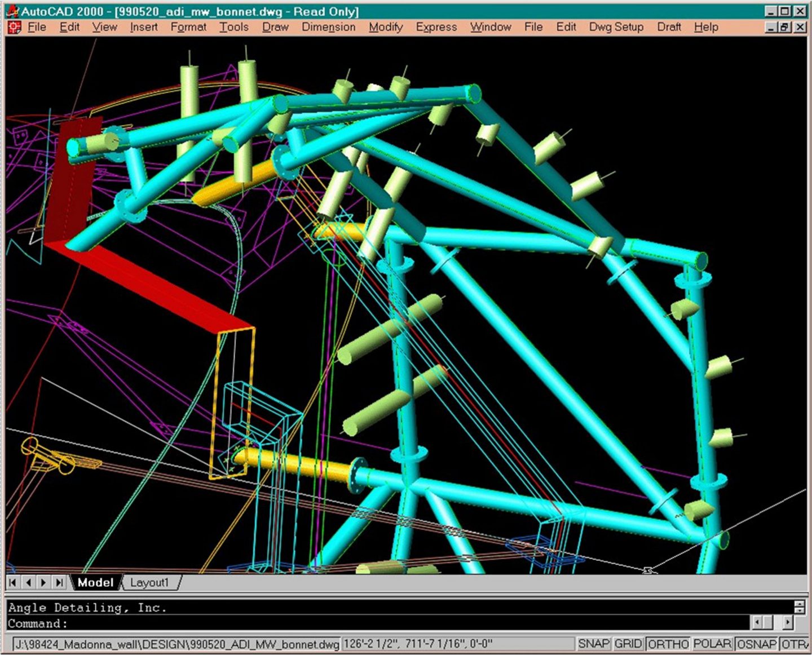Click the AutoCAD application icon in title bar
812x655 pixels.
point(12,11)
